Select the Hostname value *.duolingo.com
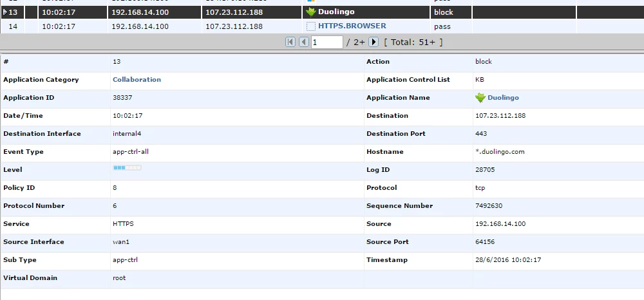 tap(500, 152)
